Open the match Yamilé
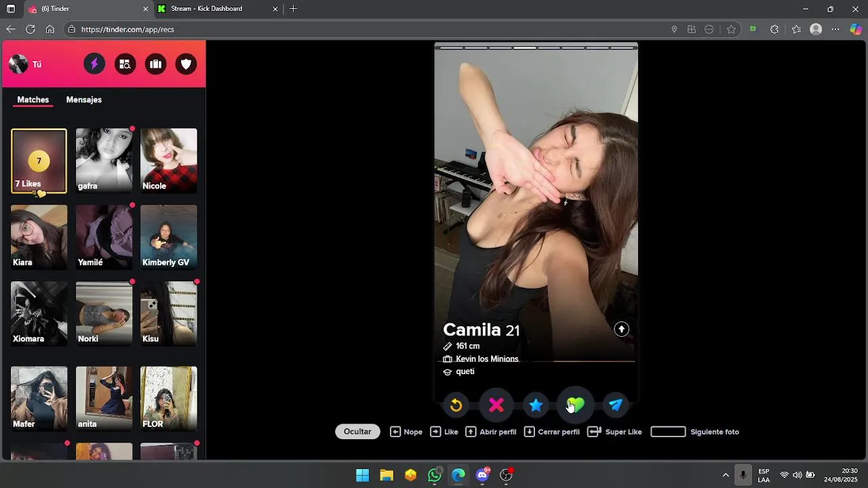Viewport: 868px width, 488px height. [x=104, y=237]
